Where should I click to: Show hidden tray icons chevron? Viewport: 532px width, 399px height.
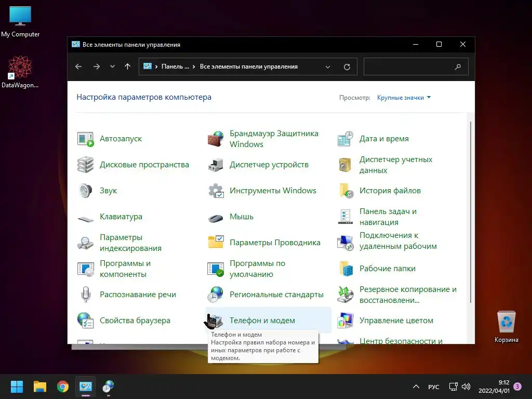click(416, 387)
